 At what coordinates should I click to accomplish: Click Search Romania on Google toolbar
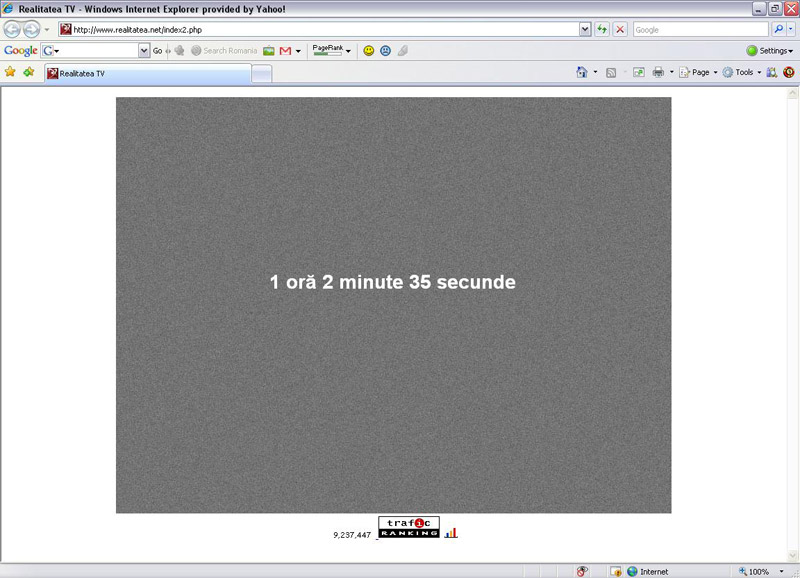[224, 51]
